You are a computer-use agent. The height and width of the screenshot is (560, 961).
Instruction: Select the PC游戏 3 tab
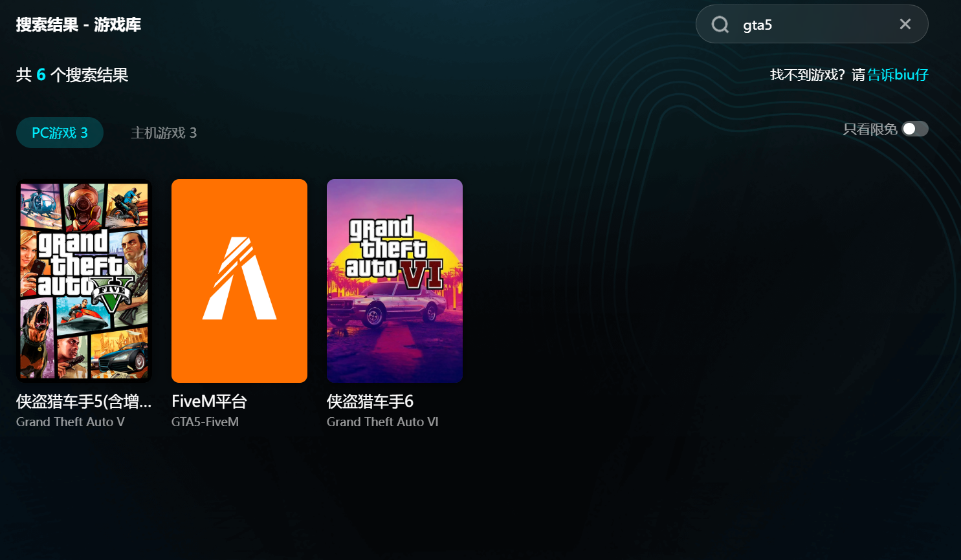coord(60,133)
